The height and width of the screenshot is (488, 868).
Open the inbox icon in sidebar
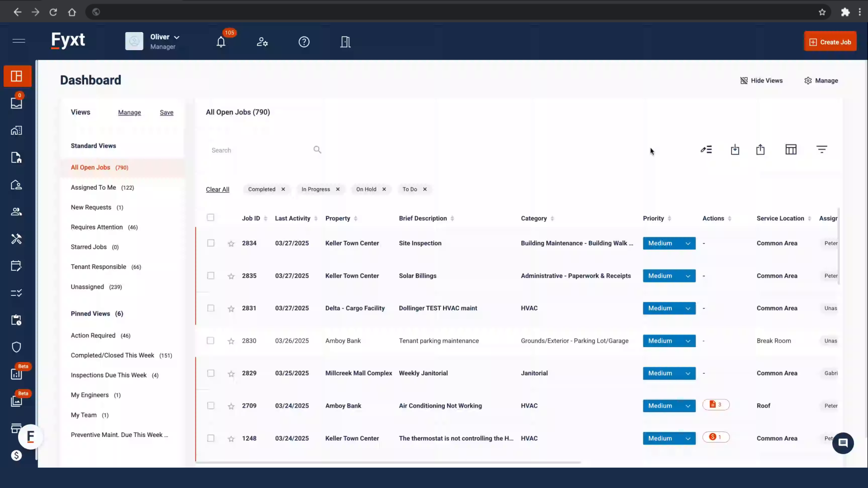(17, 103)
